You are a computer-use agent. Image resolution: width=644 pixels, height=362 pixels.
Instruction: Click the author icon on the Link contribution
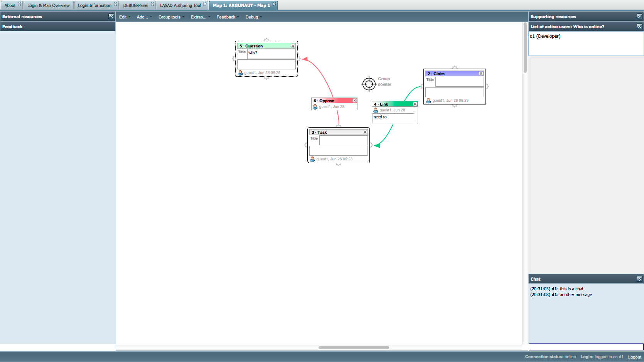(x=375, y=110)
